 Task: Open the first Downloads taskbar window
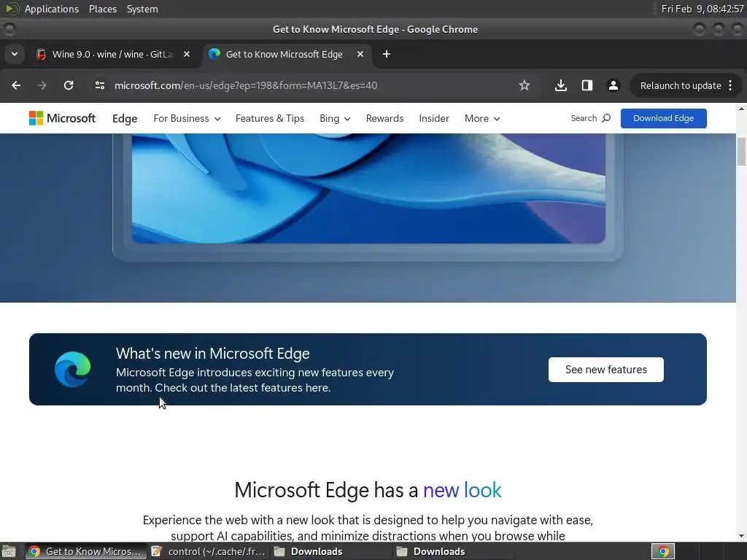pyautogui.click(x=330, y=551)
